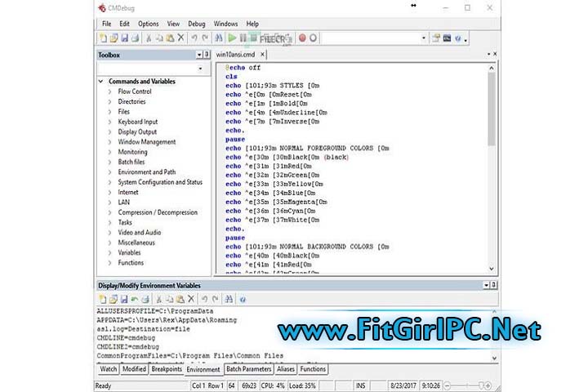Viewport: 588px width, 392px height.
Task: Expand the Batch files category
Action: tap(109, 162)
